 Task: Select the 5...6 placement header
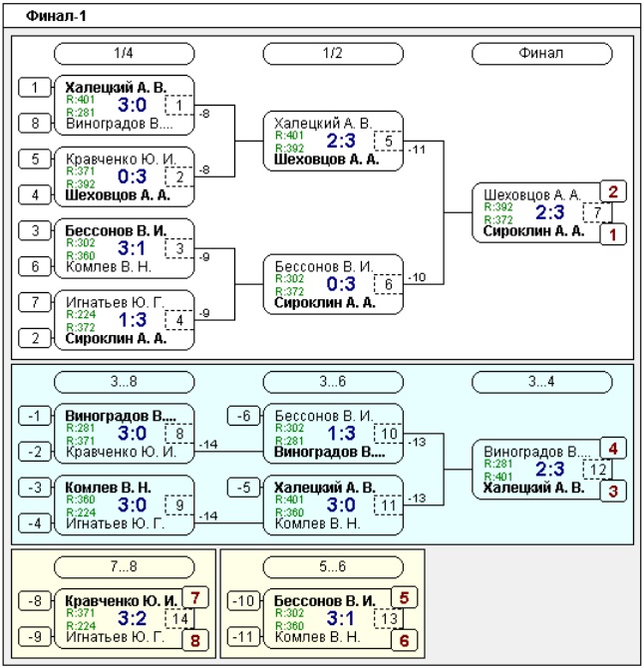333,566
